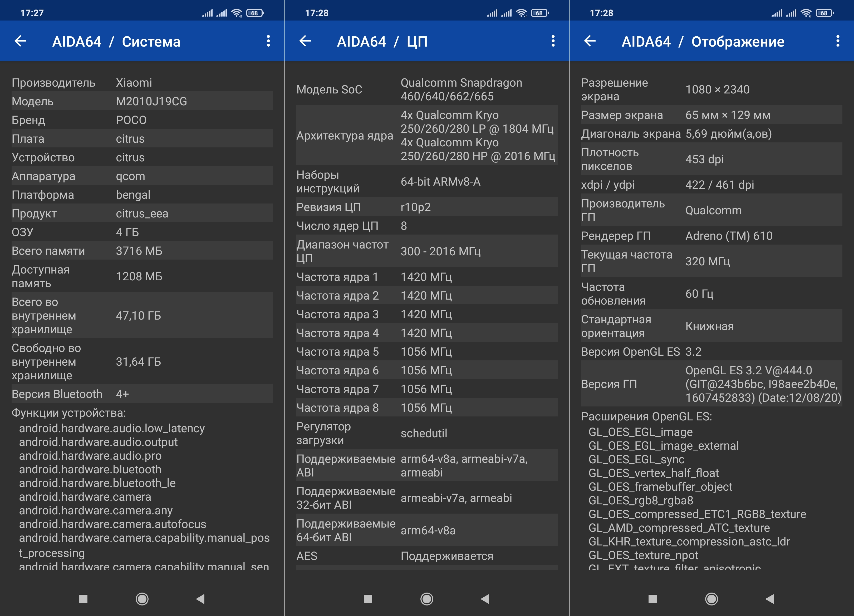Tap android.hardware.bluetooth_le entry
This screenshot has height=616, width=854.
(97, 483)
